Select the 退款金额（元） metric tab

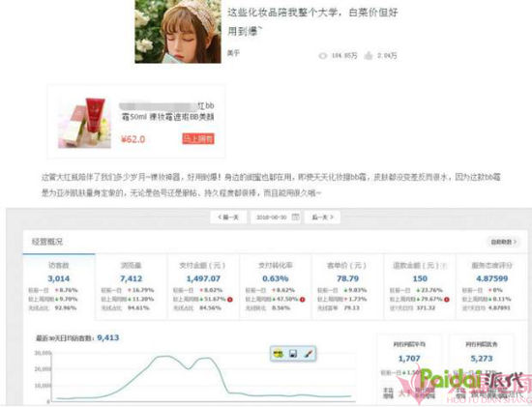click(x=420, y=286)
